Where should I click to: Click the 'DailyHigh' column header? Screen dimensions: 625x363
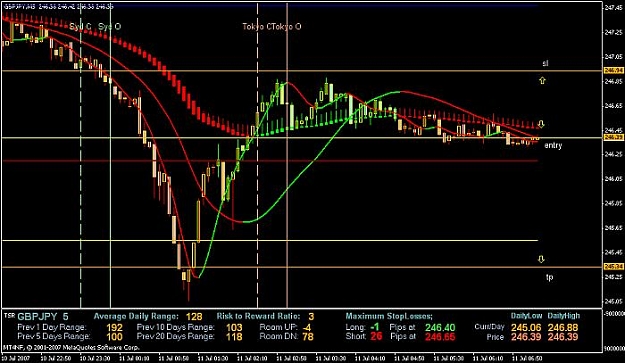click(563, 316)
